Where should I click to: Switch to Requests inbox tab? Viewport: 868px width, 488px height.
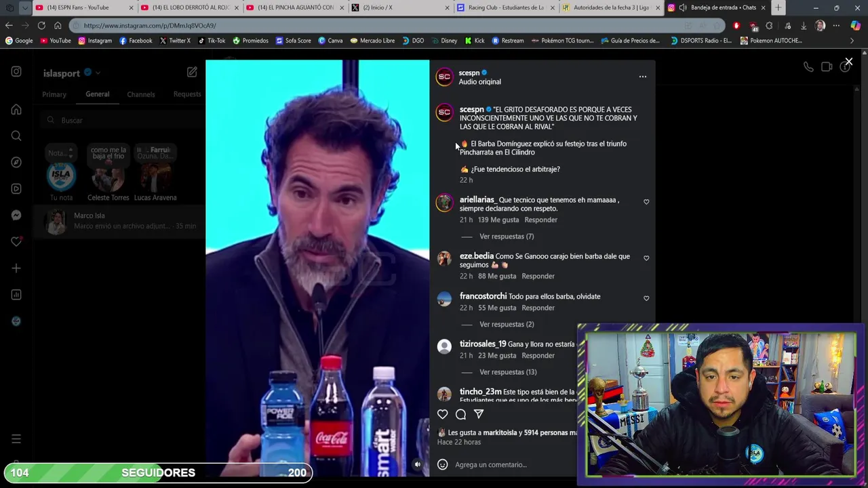point(187,94)
